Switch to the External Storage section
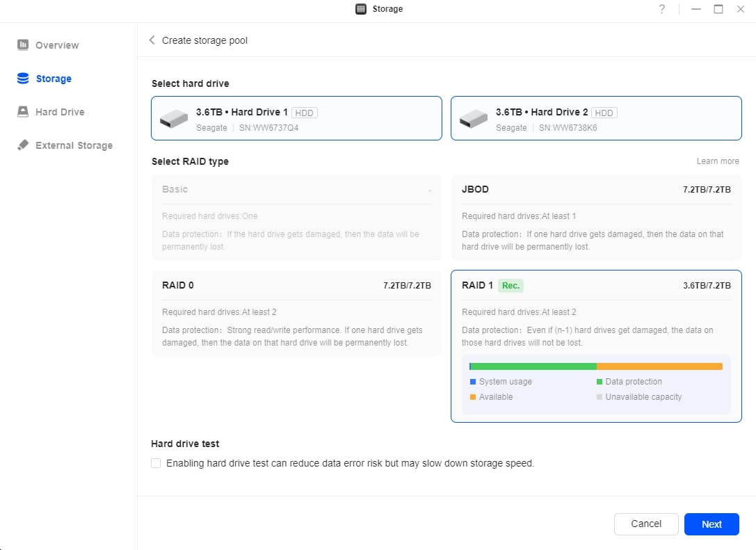 click(x=74, y=145)
